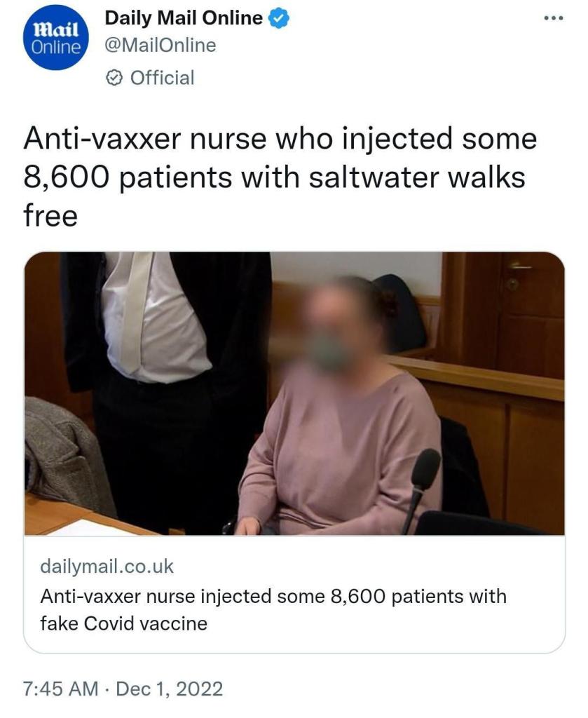Click the Dec 1, 2022 date

(x=170, y=689)
